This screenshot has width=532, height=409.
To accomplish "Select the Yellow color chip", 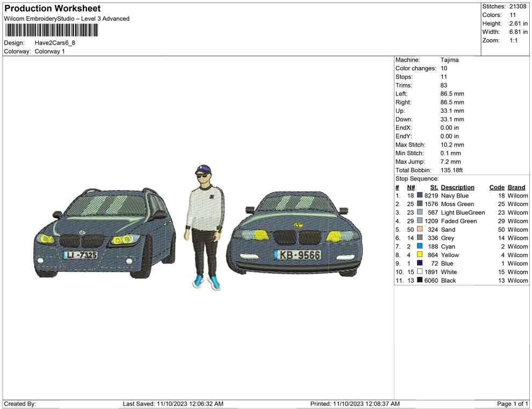I will 420,255.
